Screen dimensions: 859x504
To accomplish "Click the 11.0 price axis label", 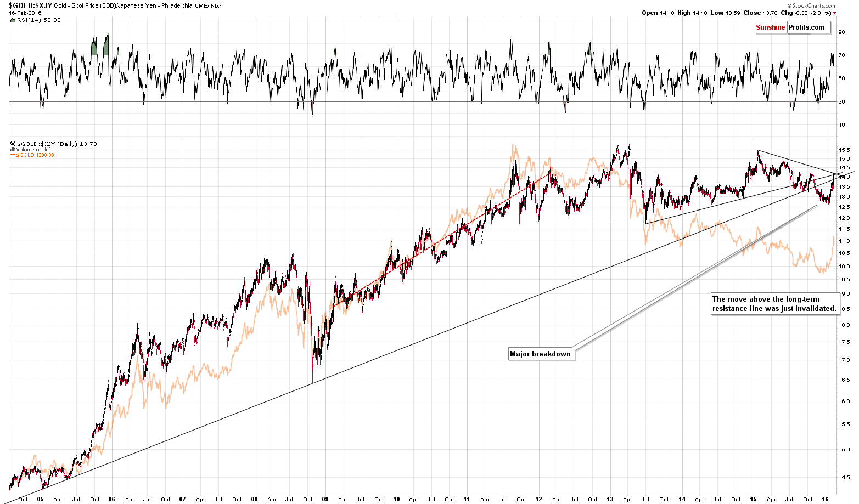I will (x=844, y=241).
